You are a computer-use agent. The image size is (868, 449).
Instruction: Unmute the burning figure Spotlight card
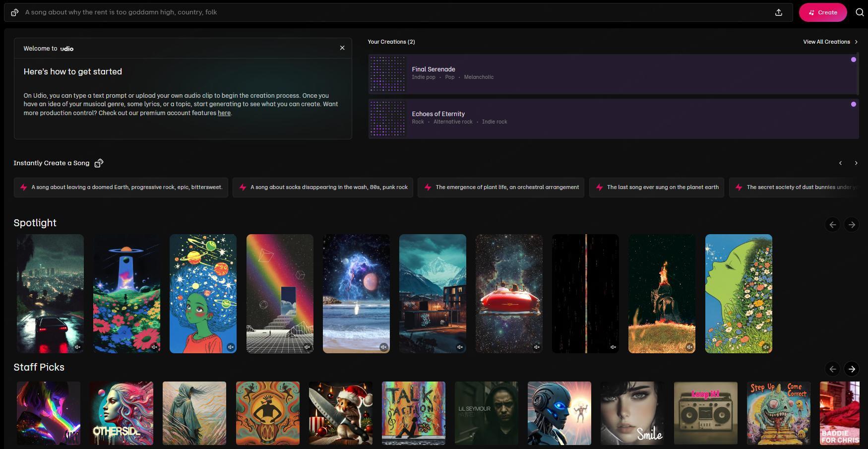pos(689,347)
